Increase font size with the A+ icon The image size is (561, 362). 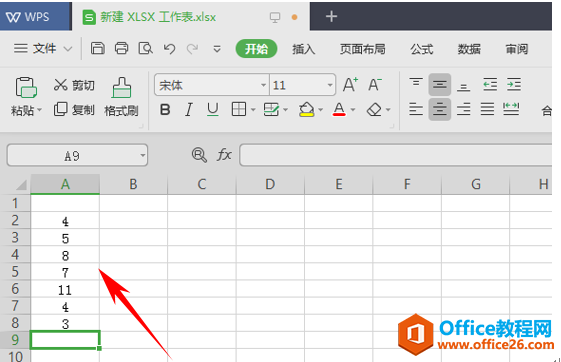tap(350, 85)
